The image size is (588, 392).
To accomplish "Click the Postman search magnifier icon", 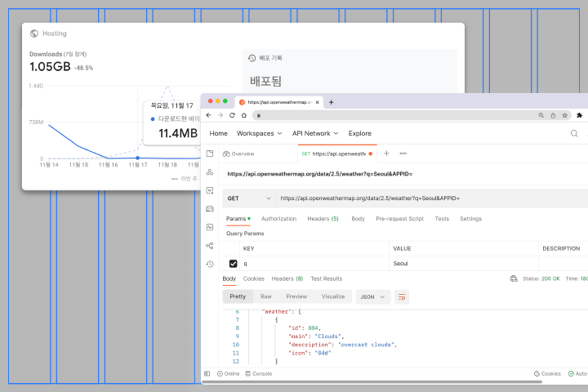I will (x=574, y=133).
